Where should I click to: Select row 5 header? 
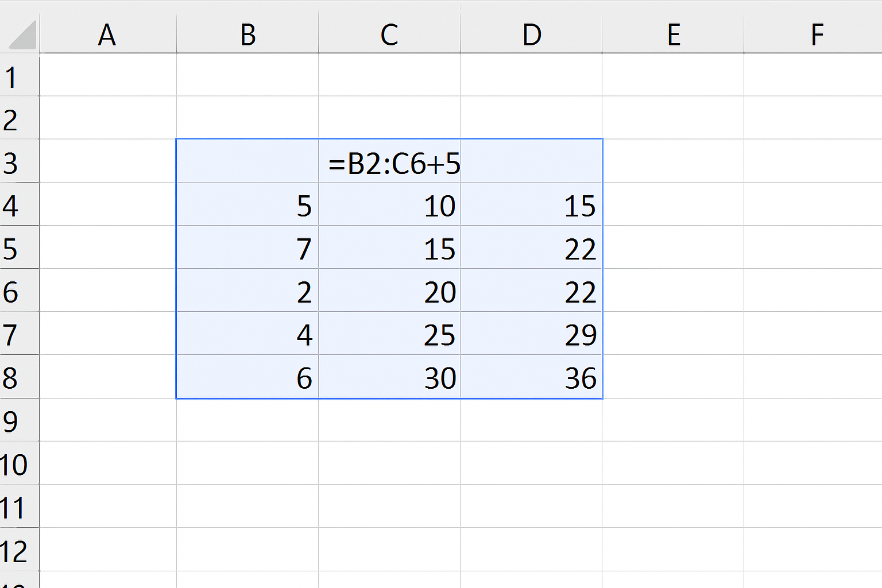tap(20, 247)
